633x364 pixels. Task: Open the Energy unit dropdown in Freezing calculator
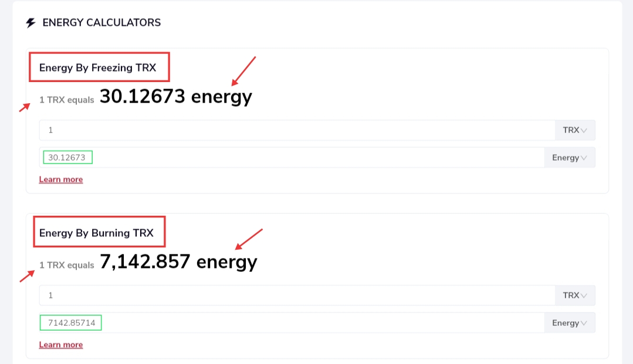pyautogui.click(x=570, y=158)
